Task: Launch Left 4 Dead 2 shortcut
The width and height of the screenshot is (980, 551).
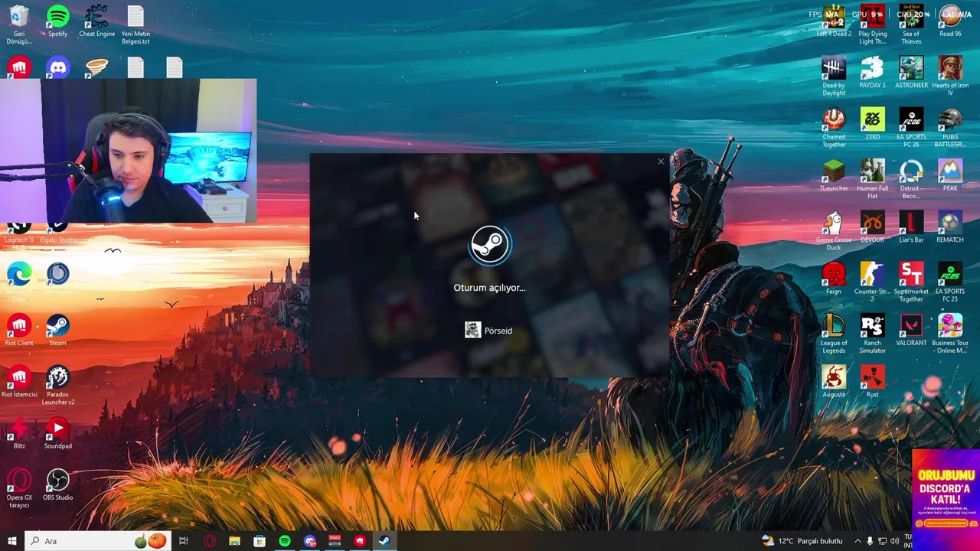Action: [x=834, y=21]
